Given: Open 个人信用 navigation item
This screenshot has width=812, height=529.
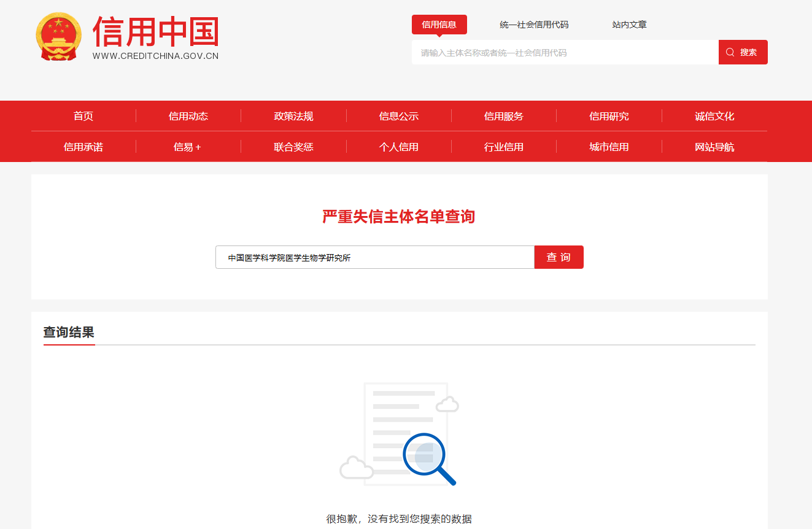Looking at the screenshot, I should pyautogui.click(x=399, y=147).
